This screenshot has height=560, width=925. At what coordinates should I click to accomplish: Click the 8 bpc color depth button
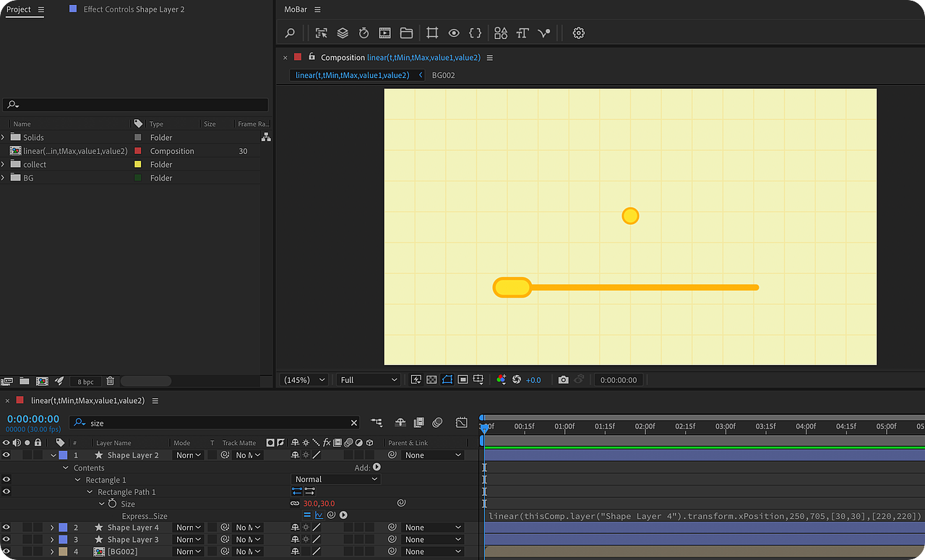[86, 381]
